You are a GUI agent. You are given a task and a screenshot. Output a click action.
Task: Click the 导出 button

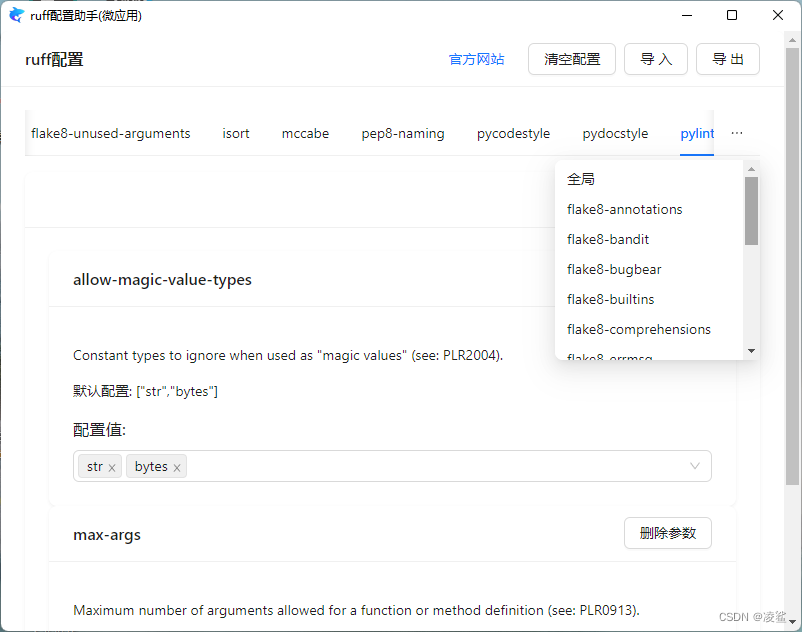coord(728,59)
